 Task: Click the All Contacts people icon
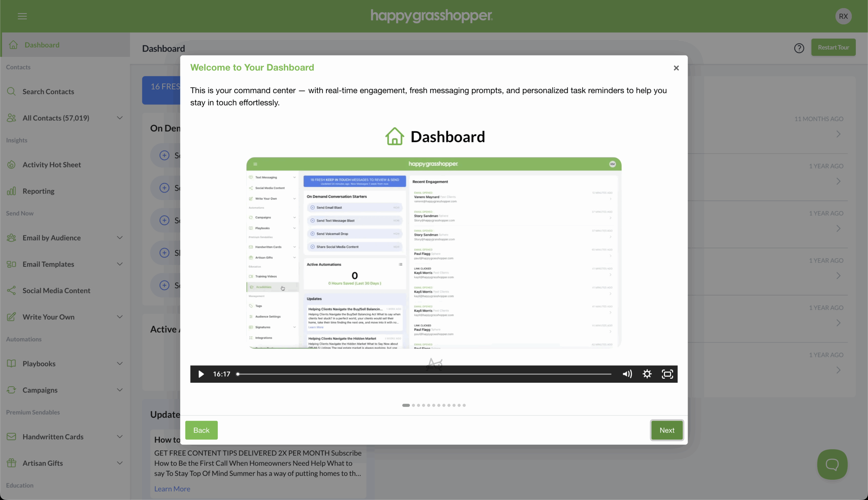[x=11, y=118]
